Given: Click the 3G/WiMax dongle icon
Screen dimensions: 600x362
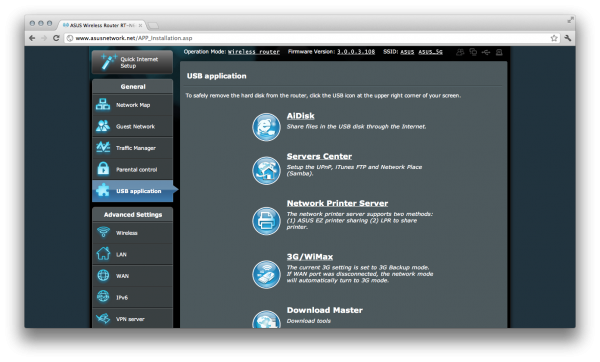Looking at the screenshot, I should click(266, 274).
